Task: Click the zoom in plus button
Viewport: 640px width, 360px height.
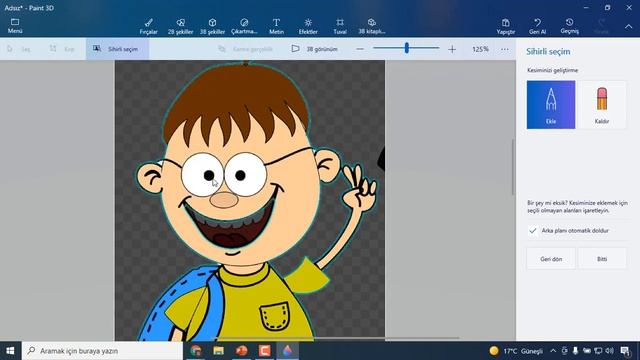Action: (452, 49)
